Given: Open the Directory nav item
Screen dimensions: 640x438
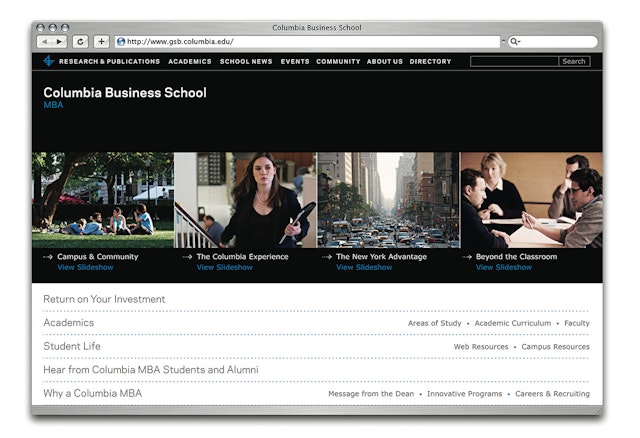Looking at the screenshot, I should (431, 62).
